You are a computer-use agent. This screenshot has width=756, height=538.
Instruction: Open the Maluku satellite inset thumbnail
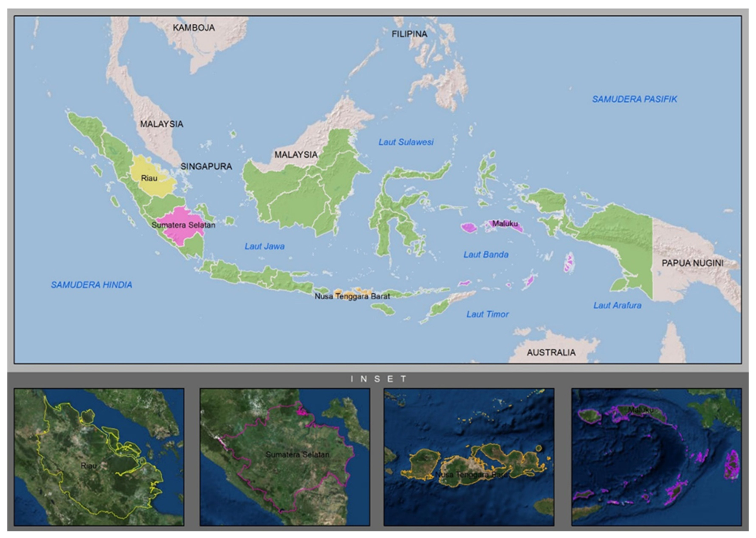pos(656,457)
